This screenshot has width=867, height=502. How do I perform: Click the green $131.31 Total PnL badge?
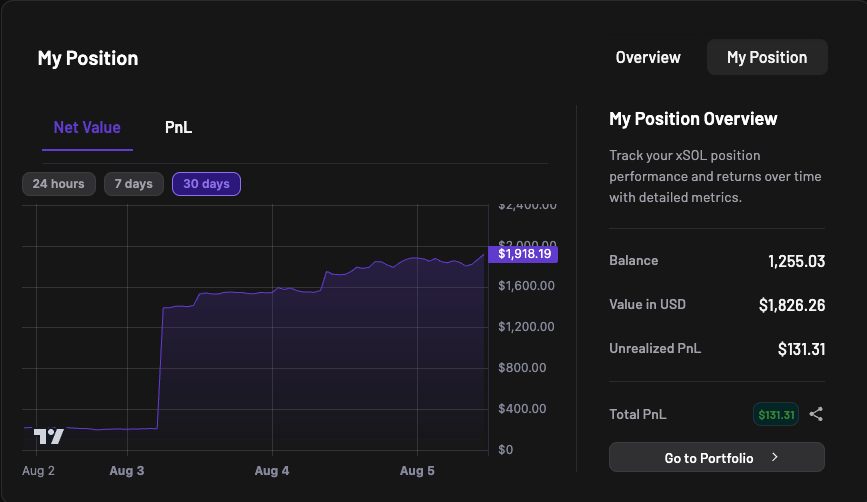[x=776, y=414]
